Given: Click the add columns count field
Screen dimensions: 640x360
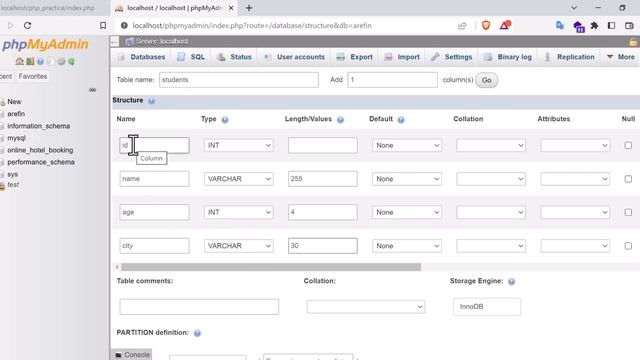Looking at the screenshot, I should (x=392, y=80).
